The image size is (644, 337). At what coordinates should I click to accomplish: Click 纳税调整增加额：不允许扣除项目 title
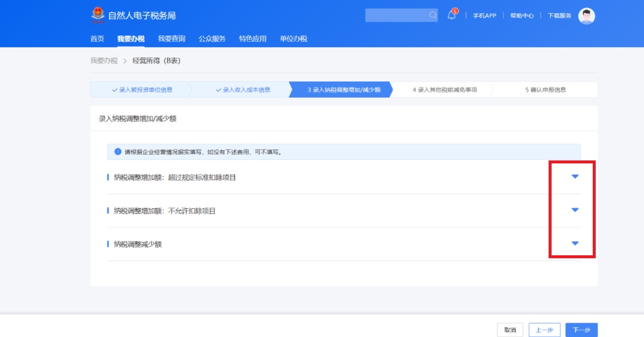coord(165,211)
